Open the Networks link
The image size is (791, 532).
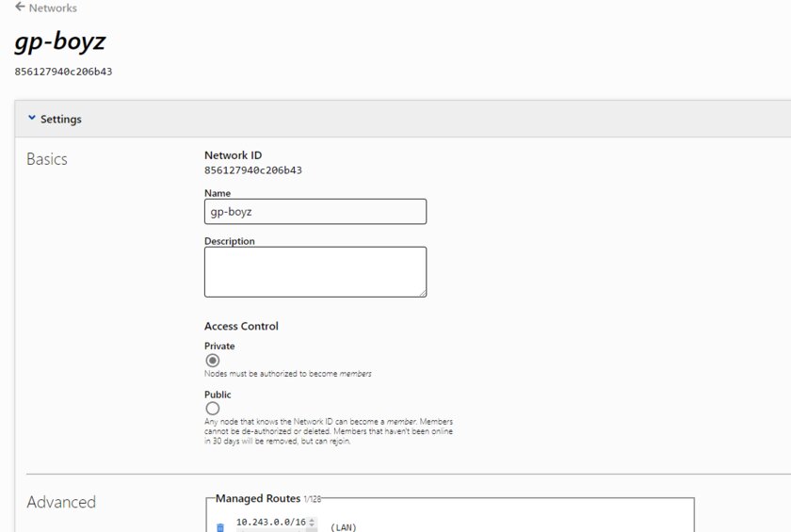coord(53,8)
